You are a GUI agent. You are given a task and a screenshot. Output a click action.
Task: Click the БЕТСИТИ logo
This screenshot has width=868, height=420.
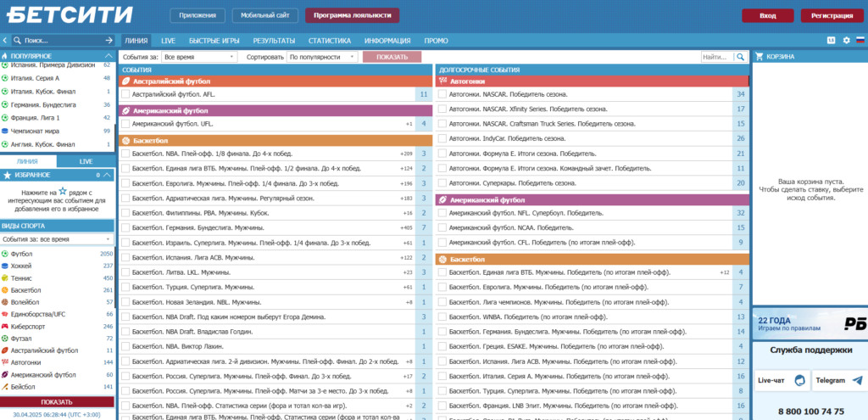(70, 15)
